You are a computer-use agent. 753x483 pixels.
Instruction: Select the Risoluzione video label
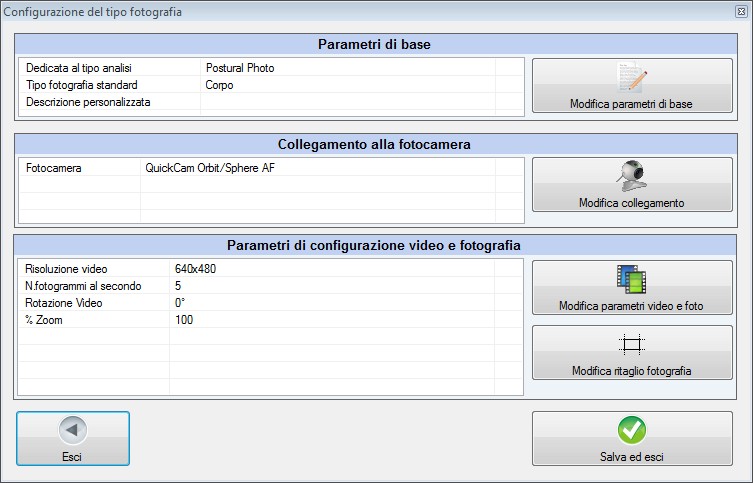(x=66, y=269)
